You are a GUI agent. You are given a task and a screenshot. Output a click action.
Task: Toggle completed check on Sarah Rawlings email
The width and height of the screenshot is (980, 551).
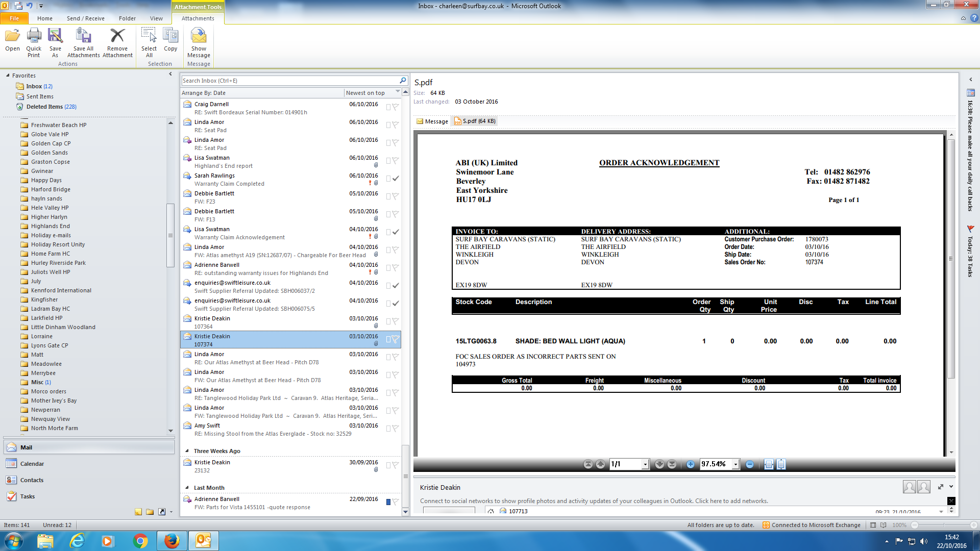[396, 179]
